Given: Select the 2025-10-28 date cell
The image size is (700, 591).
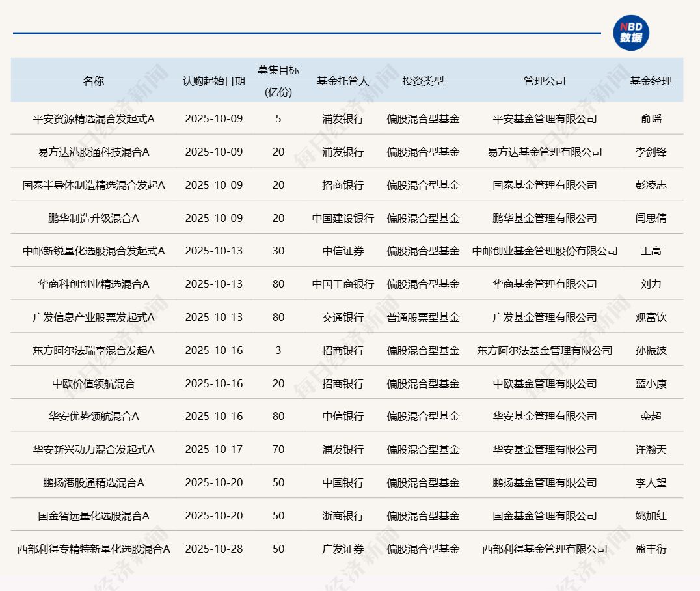Looking at the screenshot, I should pyautogui.click(x=213, y=549).
